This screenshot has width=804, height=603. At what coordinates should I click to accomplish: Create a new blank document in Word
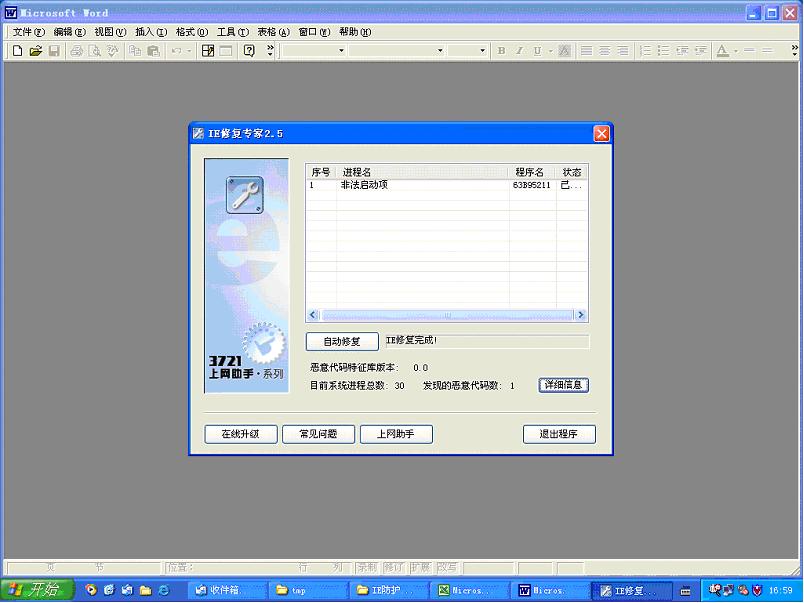[17, 51]
